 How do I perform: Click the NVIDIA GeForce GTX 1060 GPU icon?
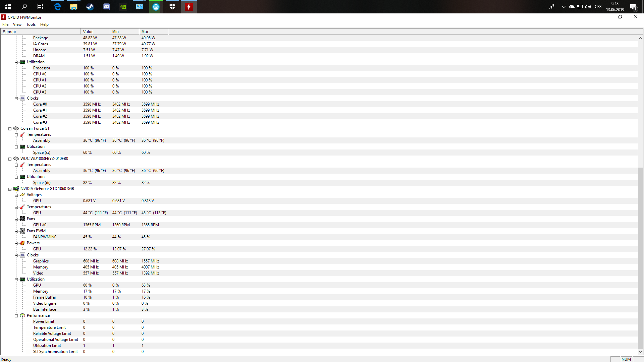[16, 189]
